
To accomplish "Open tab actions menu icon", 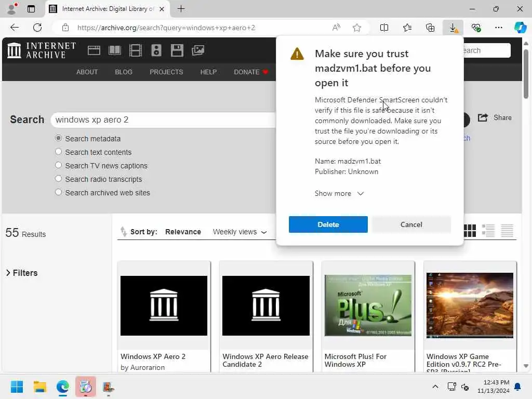I will click(x=31, y=9).
